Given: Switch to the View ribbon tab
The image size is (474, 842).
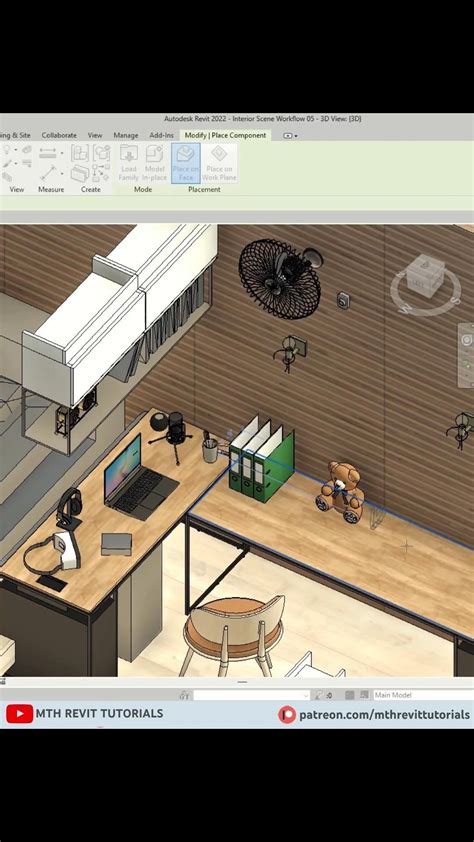Looking at the screenshot, I should (x=95, y=135).
